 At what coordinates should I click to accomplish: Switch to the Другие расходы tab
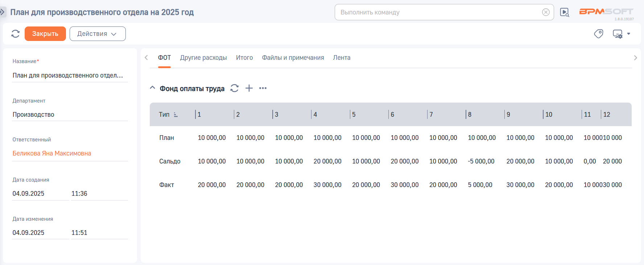click(203, 58)
